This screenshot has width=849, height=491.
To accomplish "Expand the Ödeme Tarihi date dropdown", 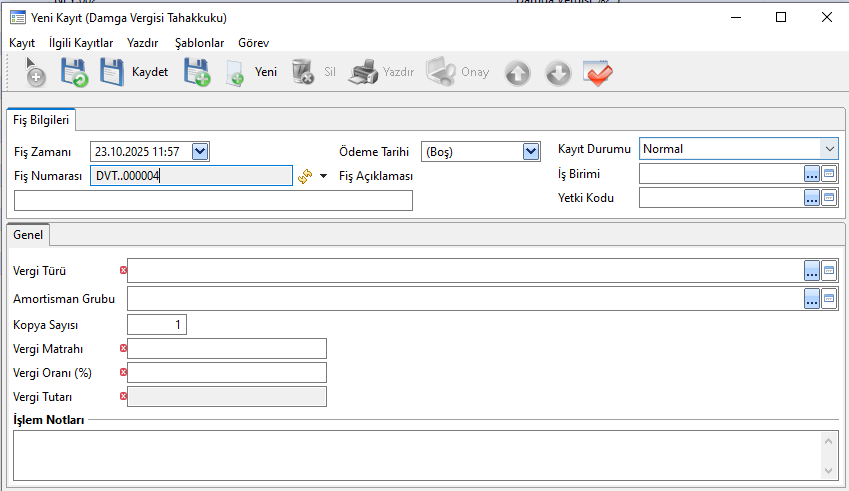I will tap(531, 151).
